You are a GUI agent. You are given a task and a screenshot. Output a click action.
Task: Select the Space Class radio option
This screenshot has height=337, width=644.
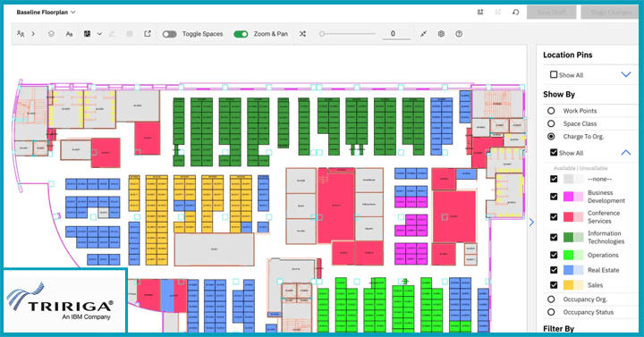click(x=551, y=123)
